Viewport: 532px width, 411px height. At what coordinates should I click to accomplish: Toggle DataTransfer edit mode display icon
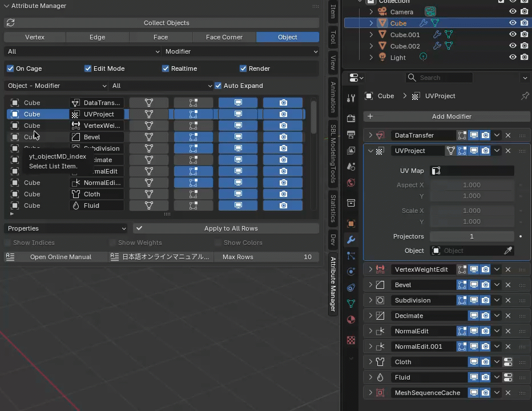point(462,135)
